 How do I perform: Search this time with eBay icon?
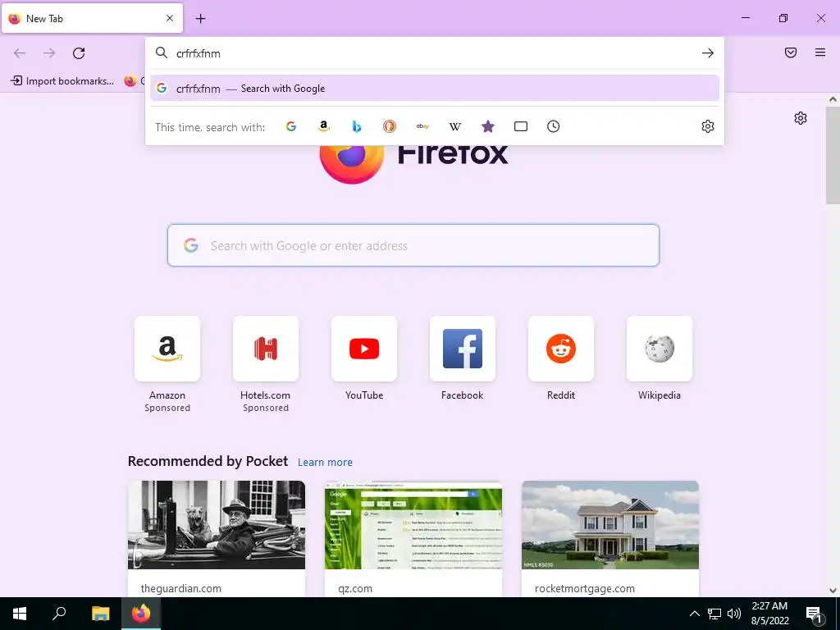422,126
